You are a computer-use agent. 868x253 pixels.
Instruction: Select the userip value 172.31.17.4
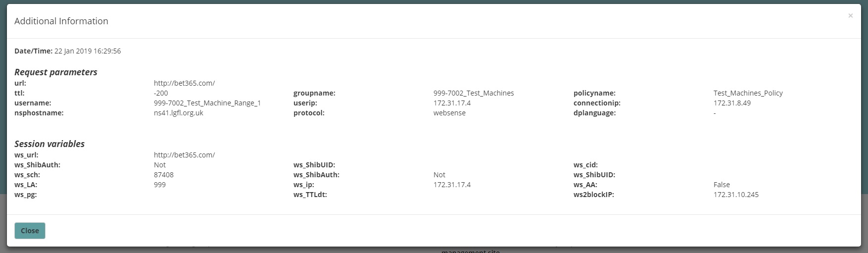pyautogui.click(x=452, y=103)
